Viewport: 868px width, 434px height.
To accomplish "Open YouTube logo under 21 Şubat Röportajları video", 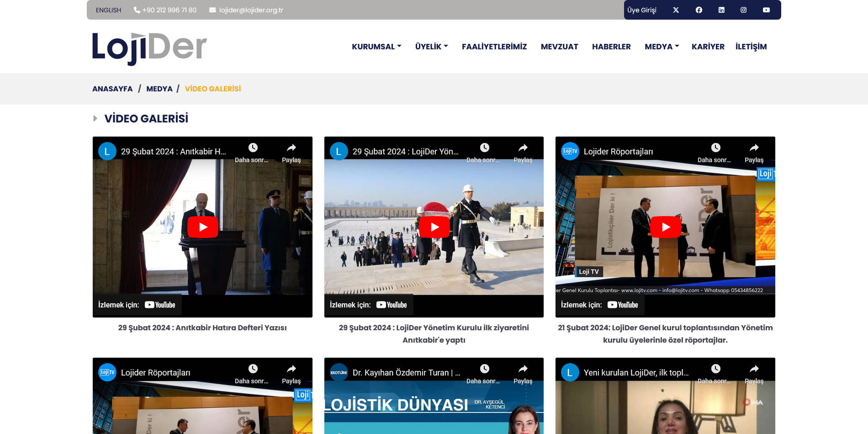I will [x=623, y=305].
